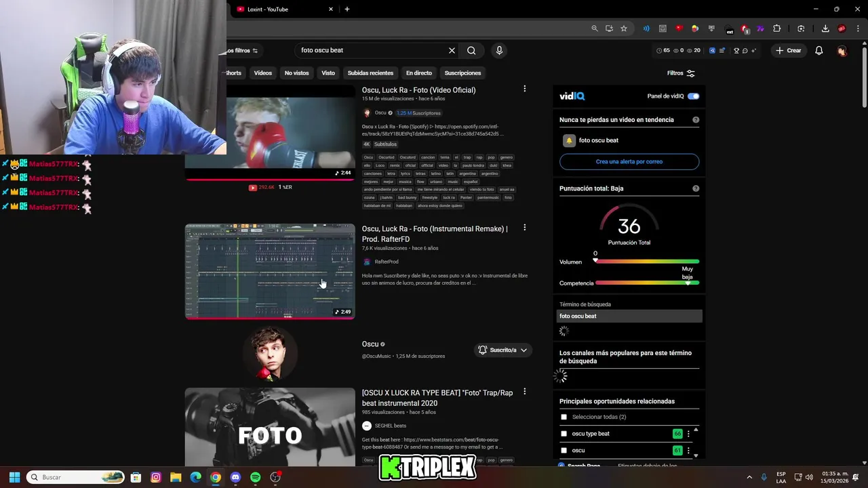The image size is (868, 488).
Task: Open OBS Studio from the taskbar
Action: coord(275,477)
